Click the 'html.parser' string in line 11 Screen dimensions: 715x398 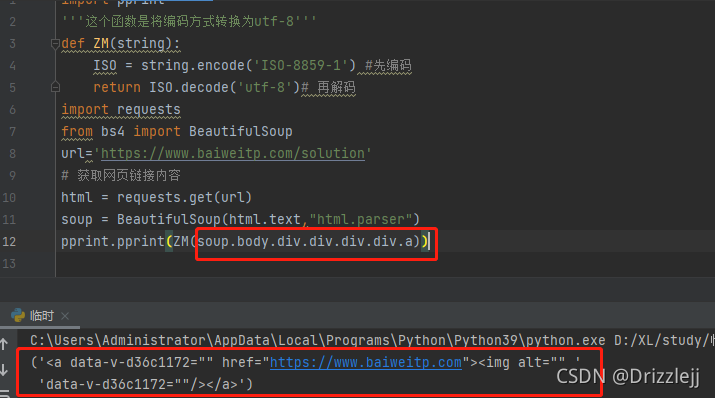pos(360,219)
